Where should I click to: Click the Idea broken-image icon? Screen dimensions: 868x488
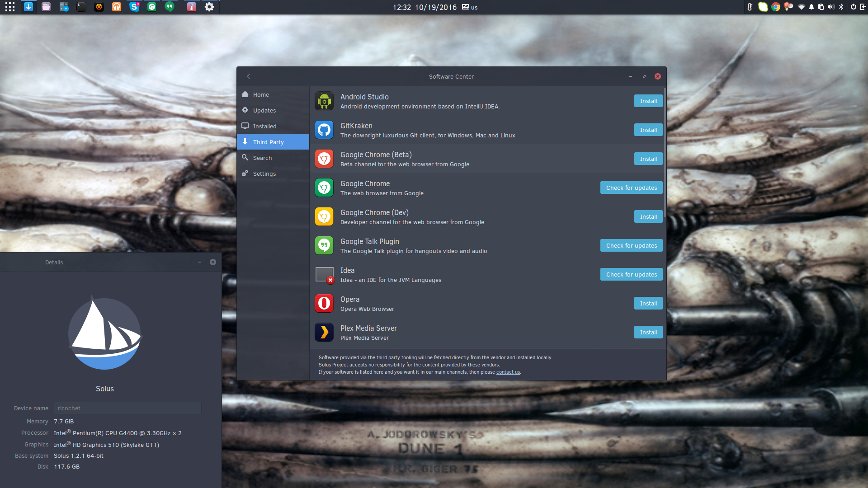pyautogui.click(x=325, y=275)
